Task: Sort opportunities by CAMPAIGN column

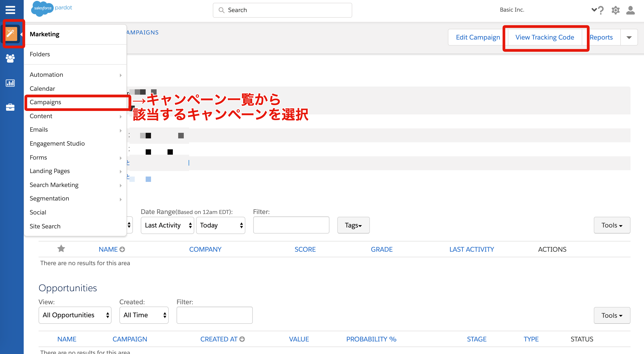Action: (x=130, y=339)
